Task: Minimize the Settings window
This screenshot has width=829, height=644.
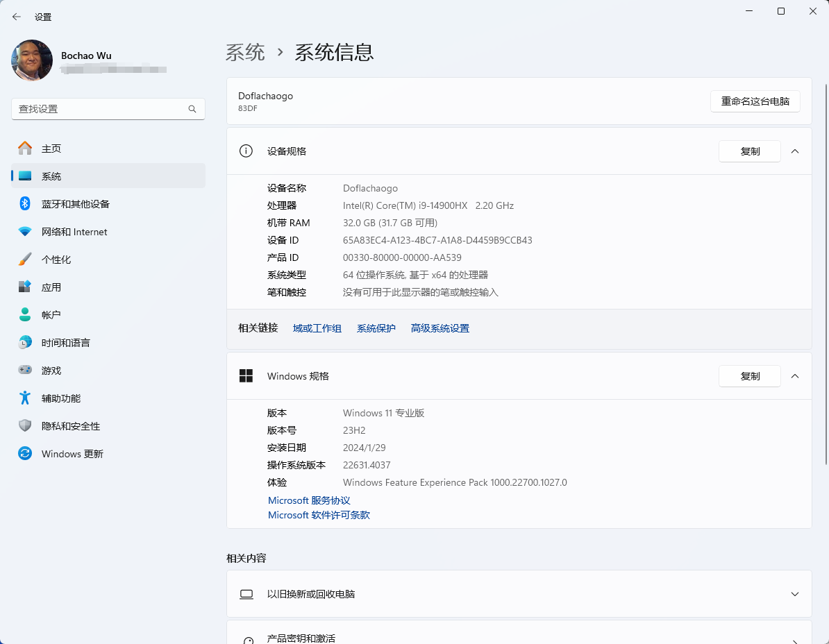Action: [x=749, y=11]
